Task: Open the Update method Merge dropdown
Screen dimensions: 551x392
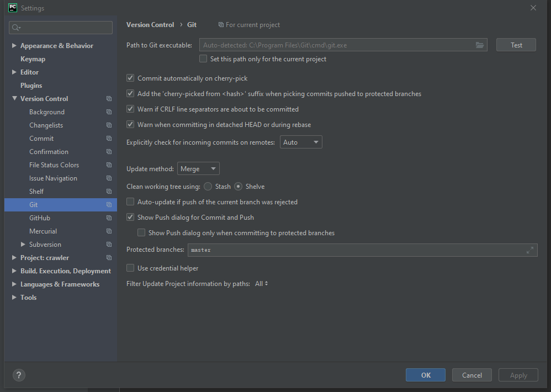Action: pos(198,169)
